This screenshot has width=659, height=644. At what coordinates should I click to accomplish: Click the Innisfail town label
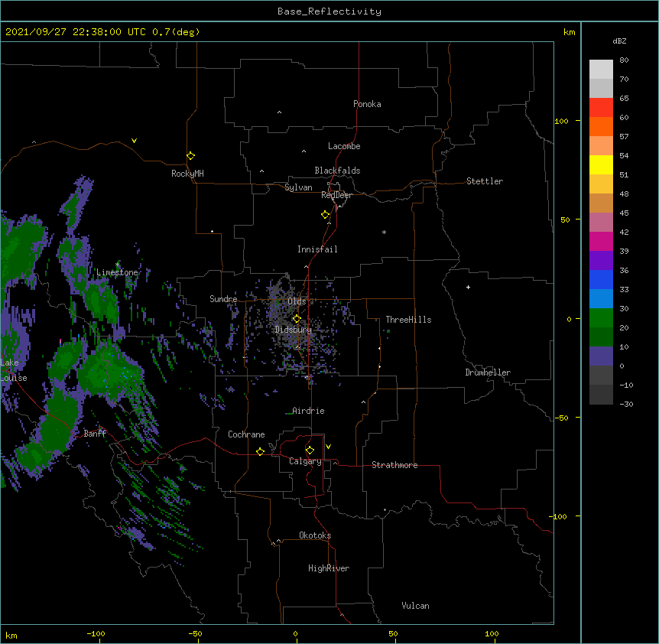[x=317, y=249]
